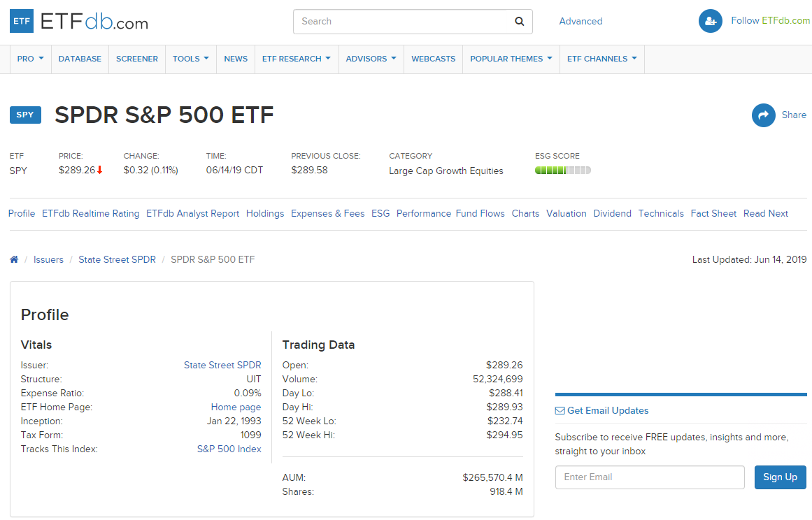The image size is (812, 520).
Task: Expand the ETF CHANNELS dropdown
Action: click(x=602, y=59)
